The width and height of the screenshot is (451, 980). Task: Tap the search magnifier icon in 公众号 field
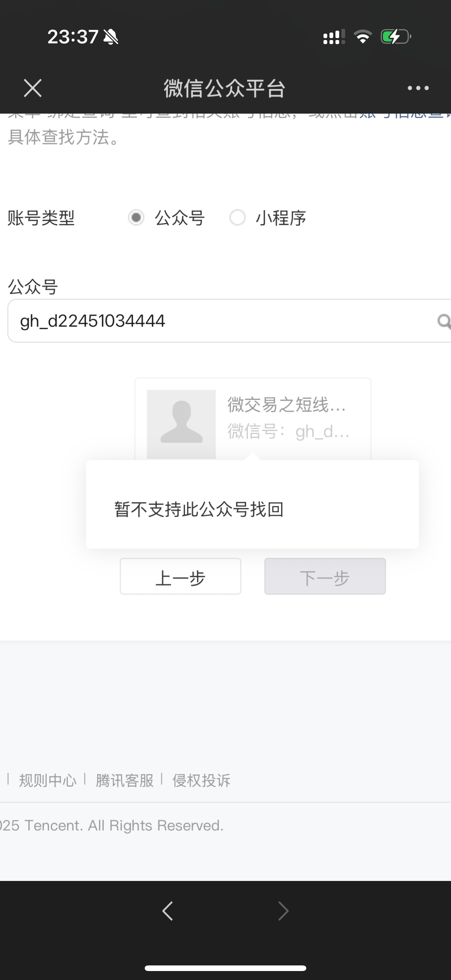(444, 321)
